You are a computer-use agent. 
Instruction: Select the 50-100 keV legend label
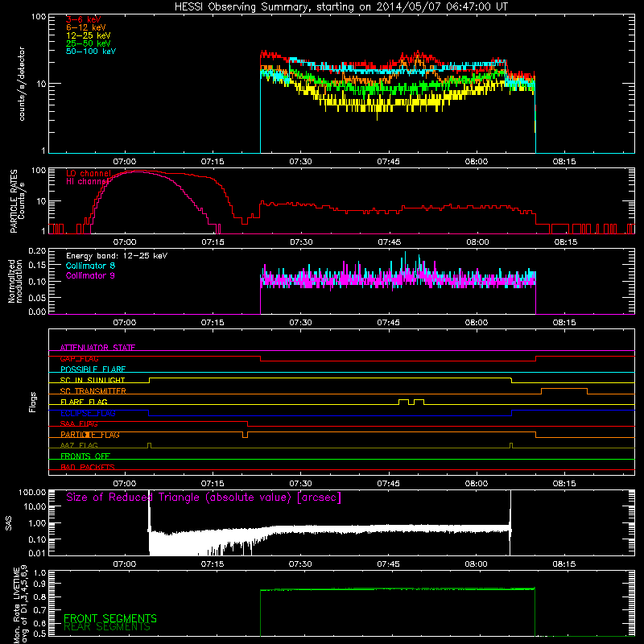point(91,52)
